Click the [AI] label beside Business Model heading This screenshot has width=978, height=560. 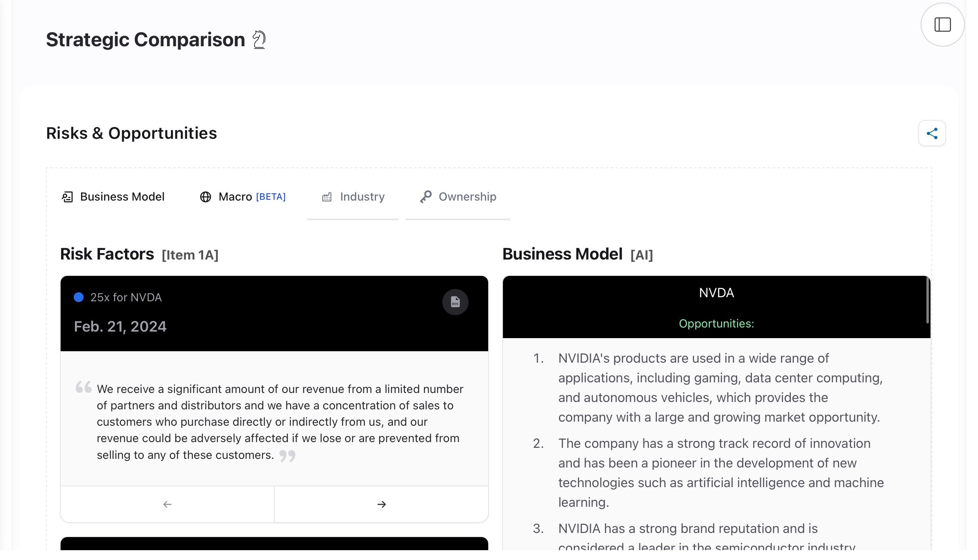point(641,255)
